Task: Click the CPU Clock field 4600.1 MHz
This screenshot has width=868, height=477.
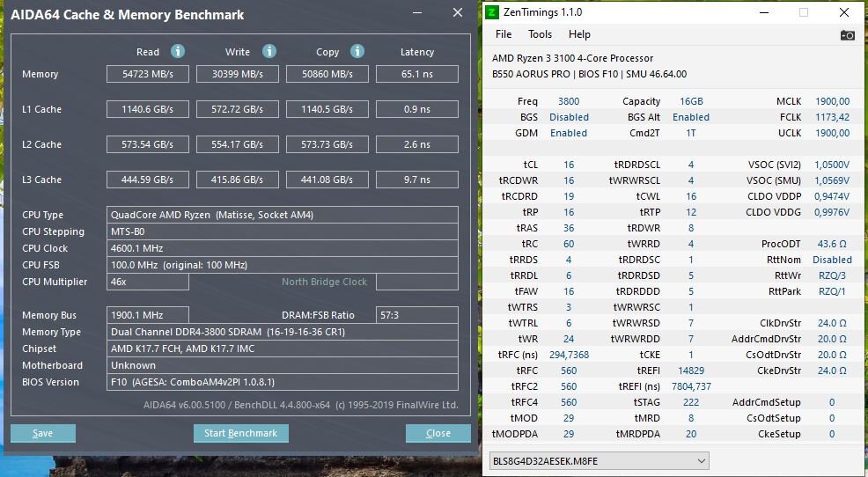Action: 283,248
